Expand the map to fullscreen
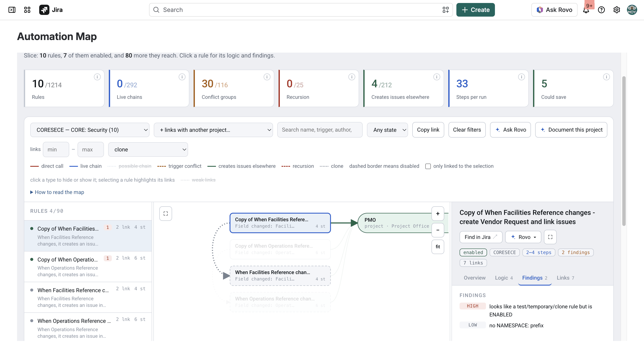This screenshot has height=342, width=644. tap(165, 214)
